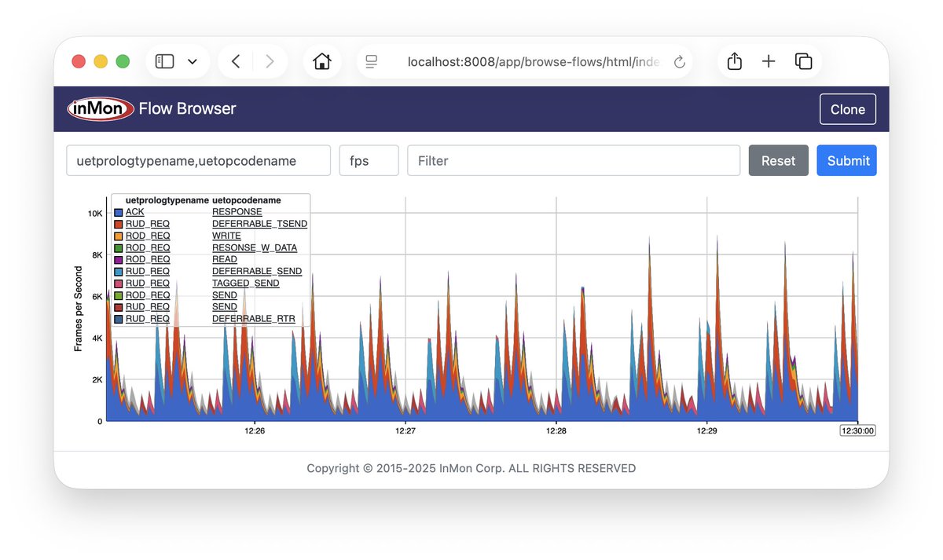The height and width of the screenshot is (560, 943).
Task: Click the DEFERRABLE_TSEND legend link
Action: [x=259, y=224]
